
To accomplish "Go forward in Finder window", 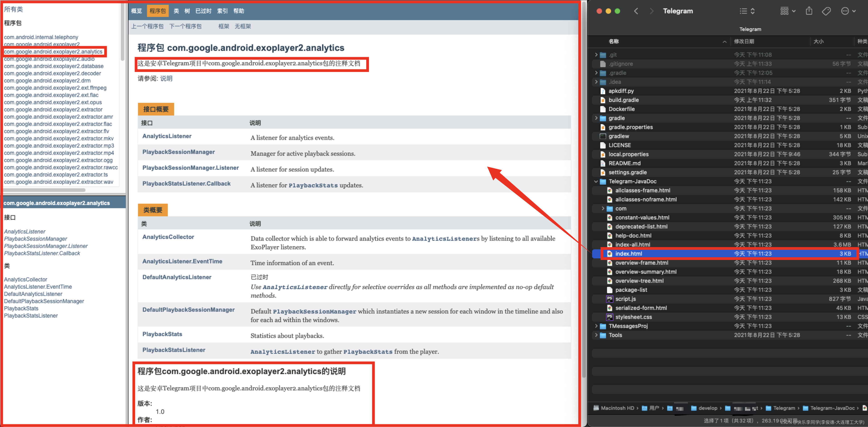I will (x=651, y=11).
